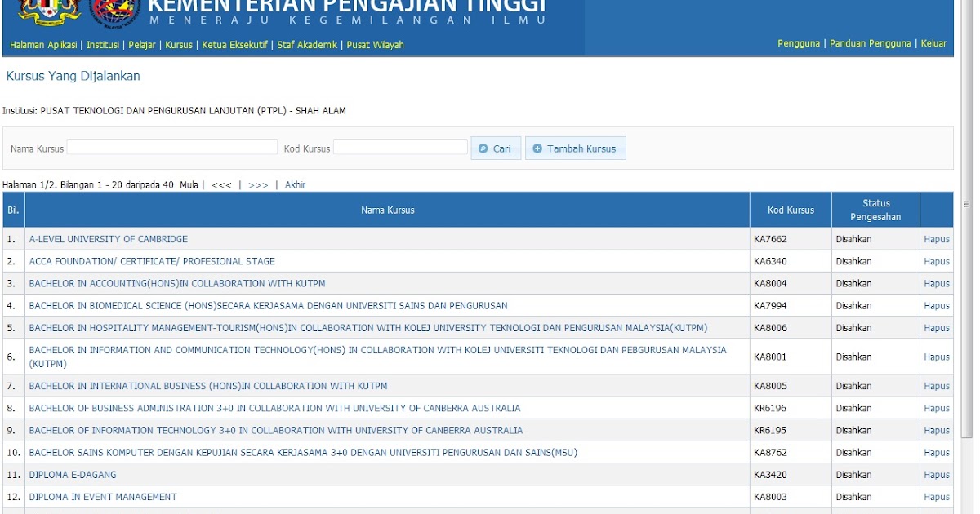Select course code cell KR6196
This screenshot has height=514, width=980.
(791, 408)
